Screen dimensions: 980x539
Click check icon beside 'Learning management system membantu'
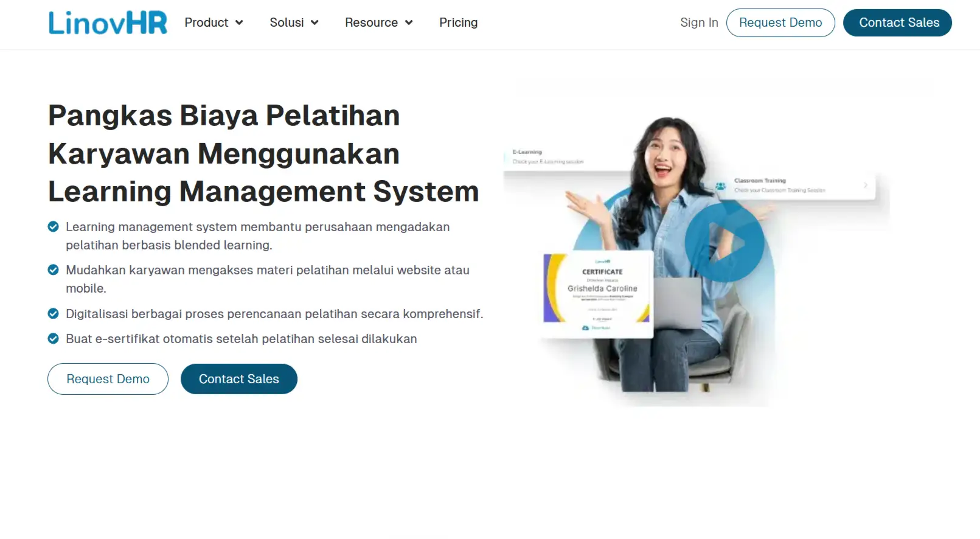(54, 227)
